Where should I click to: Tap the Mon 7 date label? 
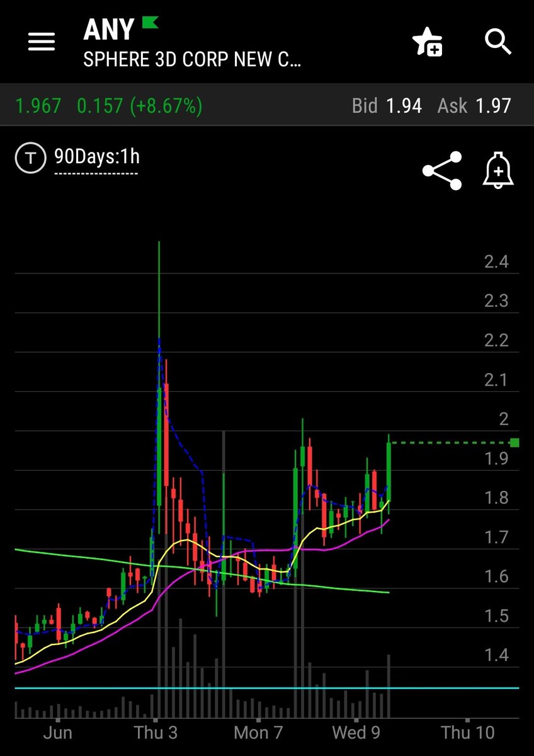(258, 732)
